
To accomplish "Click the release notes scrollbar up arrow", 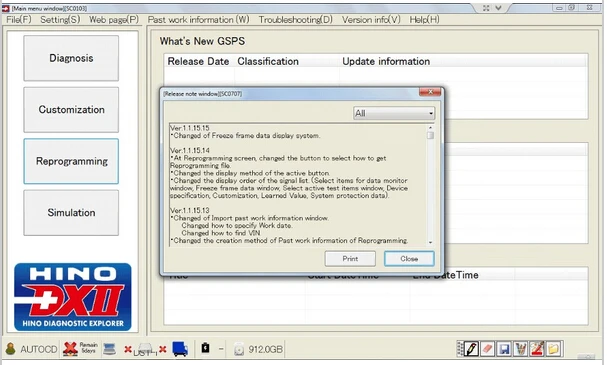I will click(x=430, y=128).
